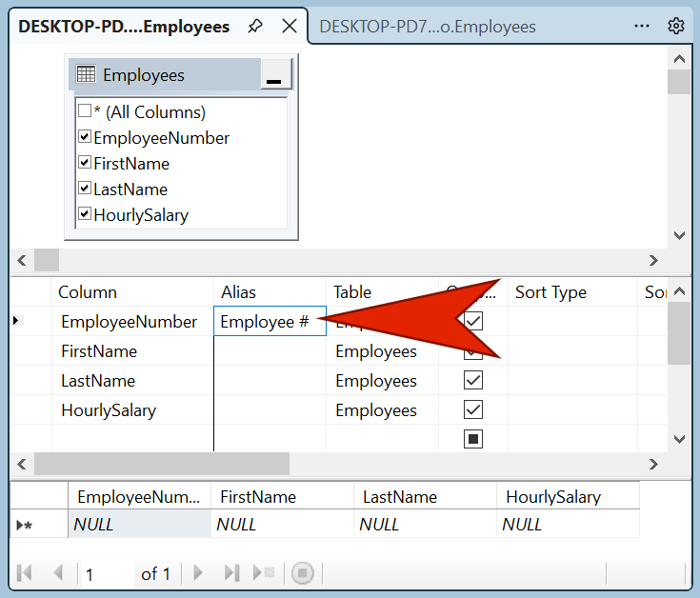The height and width of the screenshot is (598, 700).
Task: Click the current record number field
Action: click(x=108, y=574)
